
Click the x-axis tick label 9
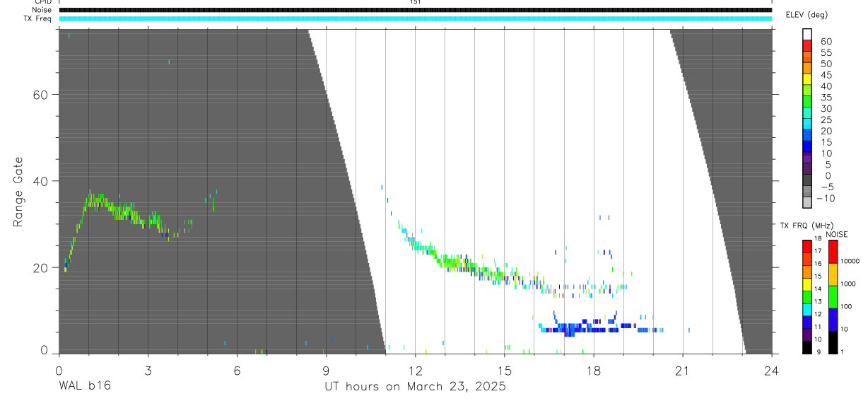[x=326, y=370]
